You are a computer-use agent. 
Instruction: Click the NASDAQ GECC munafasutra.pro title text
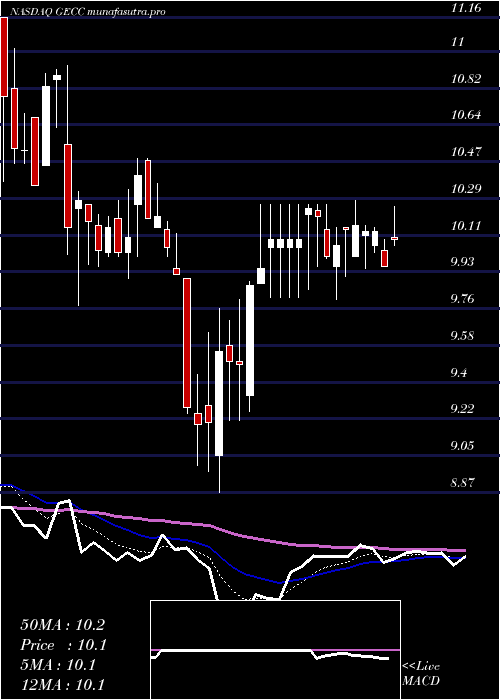pos(88,12)
